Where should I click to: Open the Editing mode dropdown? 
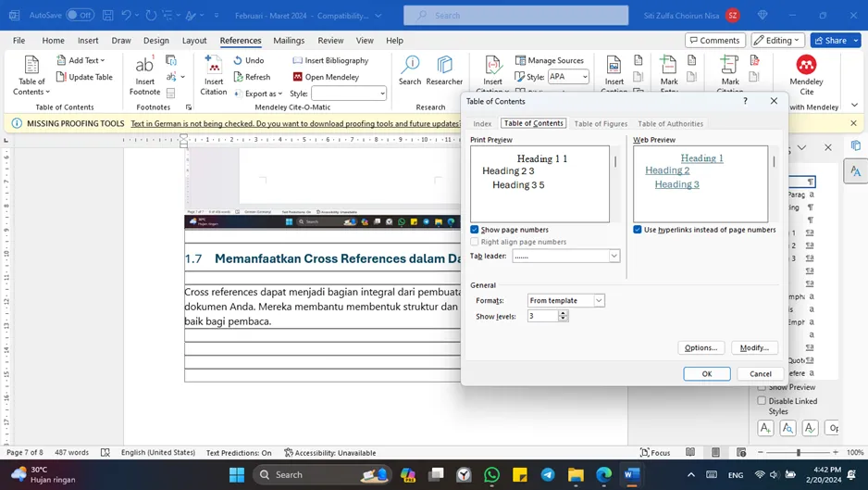pyautogui.click(x=776, y=41)
